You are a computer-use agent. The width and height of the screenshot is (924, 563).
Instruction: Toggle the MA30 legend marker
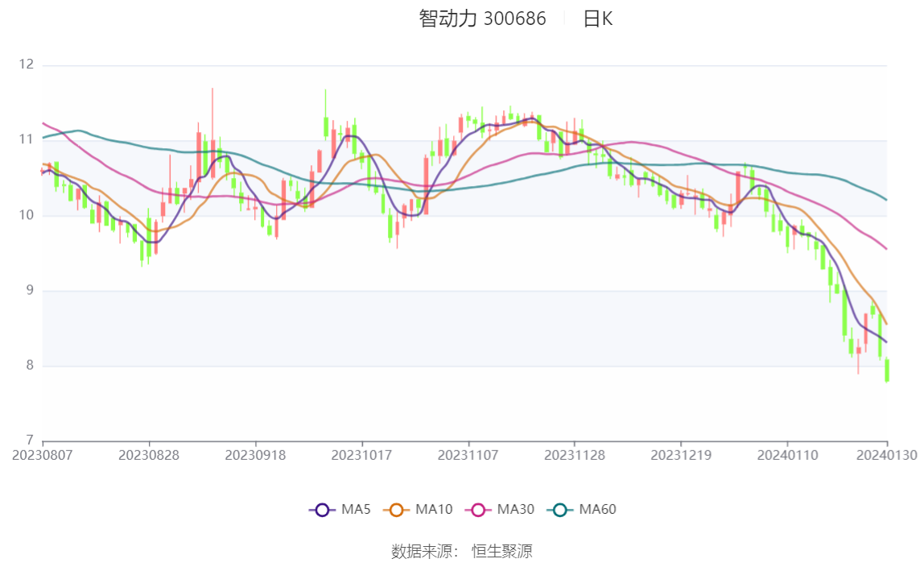pyautogui.click(x=478, y=510)
